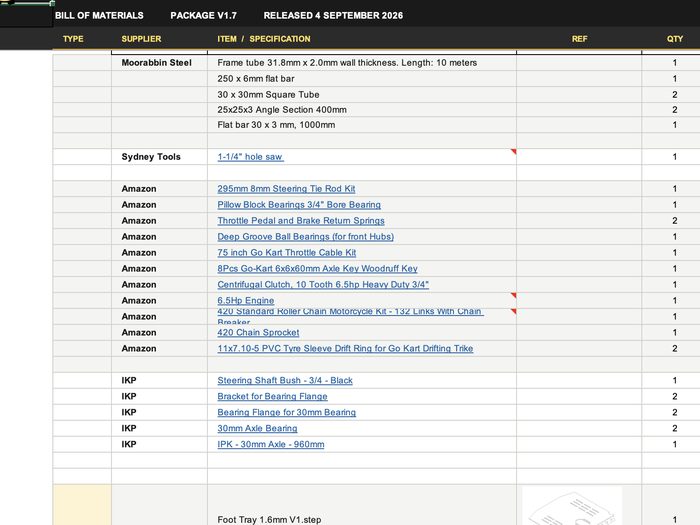Open Deep Groove Ball Bearings link
The height and width of the screenshot is (525, 700).
click(305, 237)
